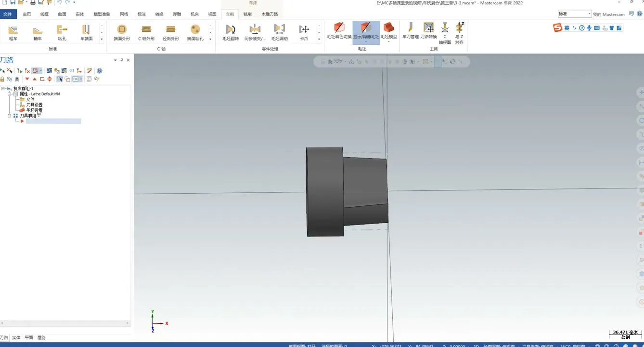This screenshot has width=644, height=347.
Task: Open 车刀管理 lathe tool manager
Action: [x=410, y=30]
